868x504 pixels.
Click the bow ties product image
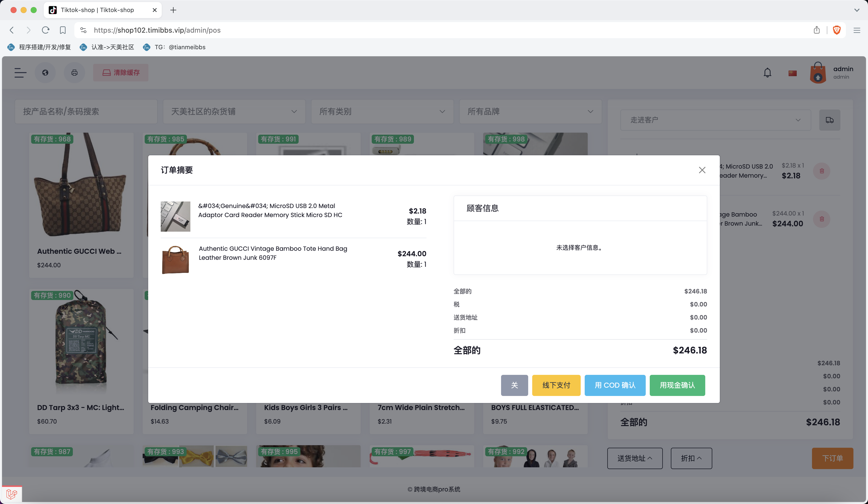tap(195, 456)
